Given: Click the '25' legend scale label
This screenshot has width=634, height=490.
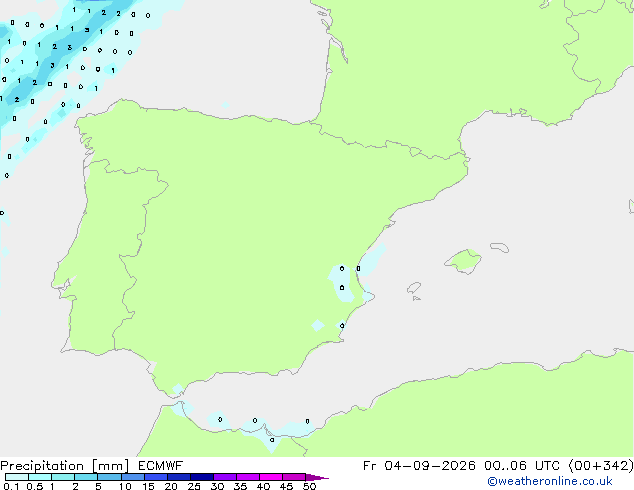Looking at the screenshot, I should (x=194, y=486).
